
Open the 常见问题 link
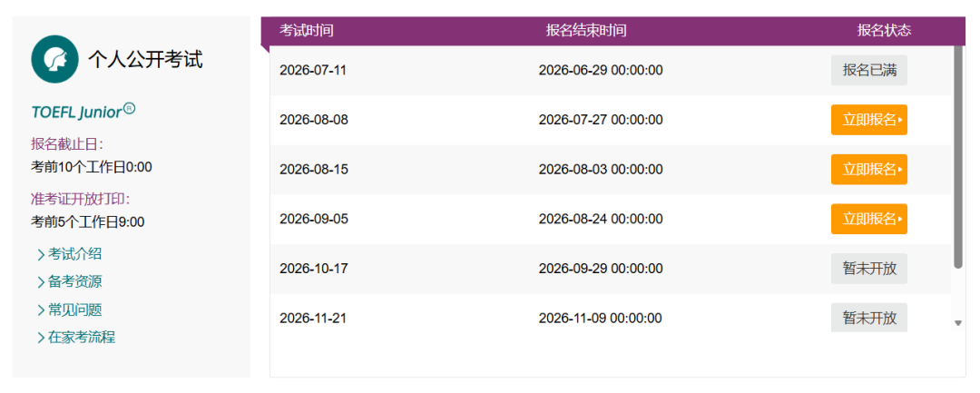[x=75, y=309]
